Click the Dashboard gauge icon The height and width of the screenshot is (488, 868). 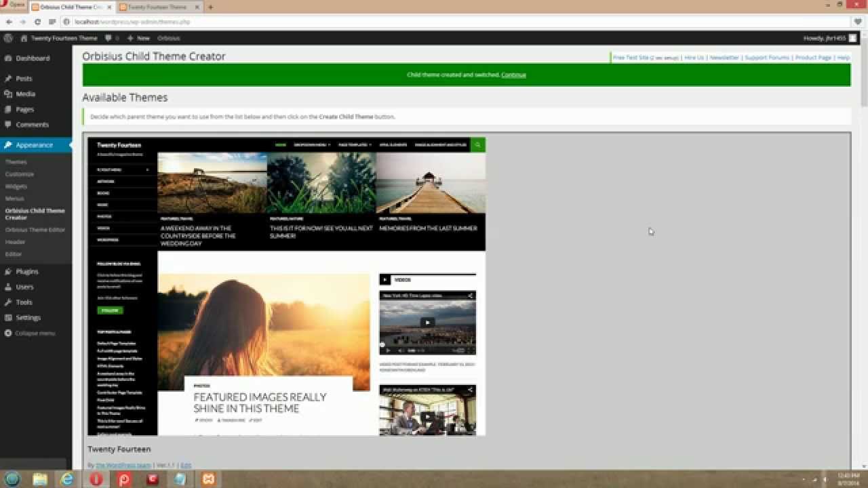(x=8, y=58)
